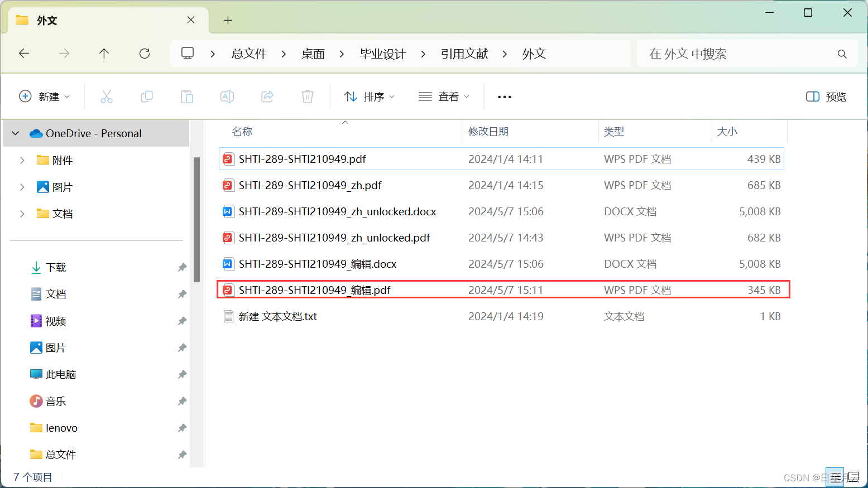Toggle the 预览 preview pane

[826, 96]
